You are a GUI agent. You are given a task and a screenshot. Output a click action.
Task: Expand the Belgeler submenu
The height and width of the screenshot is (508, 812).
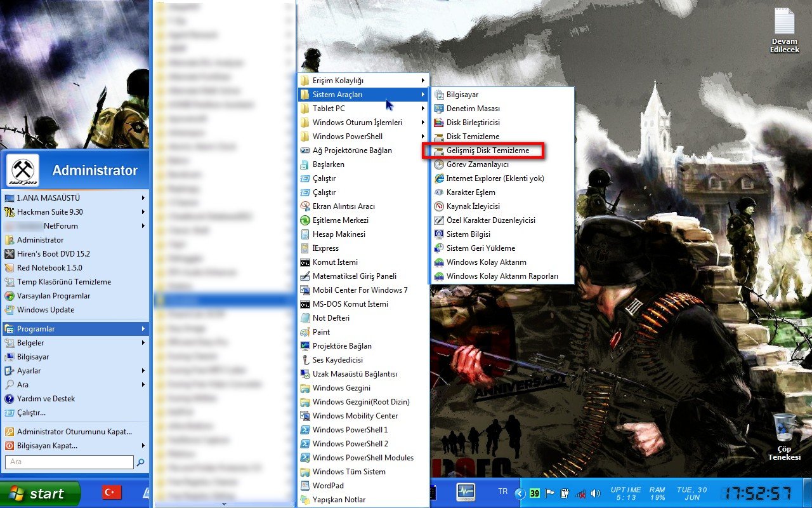coord(75,343)
